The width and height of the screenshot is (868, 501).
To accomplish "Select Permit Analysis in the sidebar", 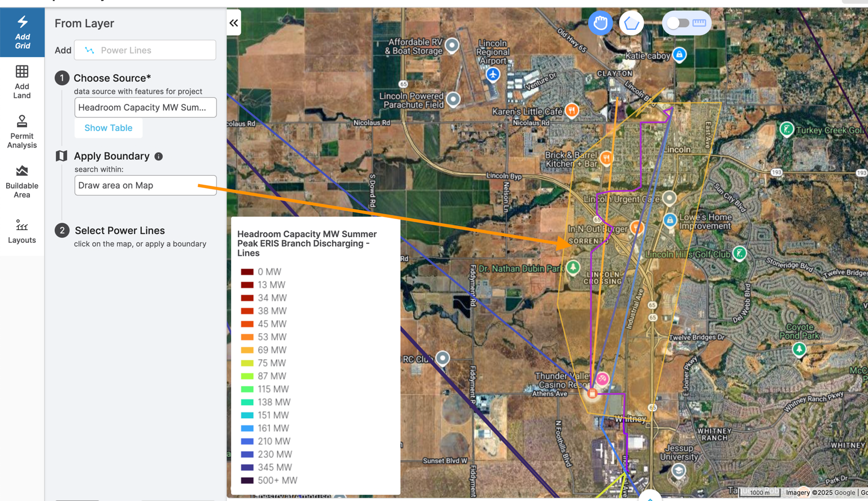I will click(x=22, y=131).
